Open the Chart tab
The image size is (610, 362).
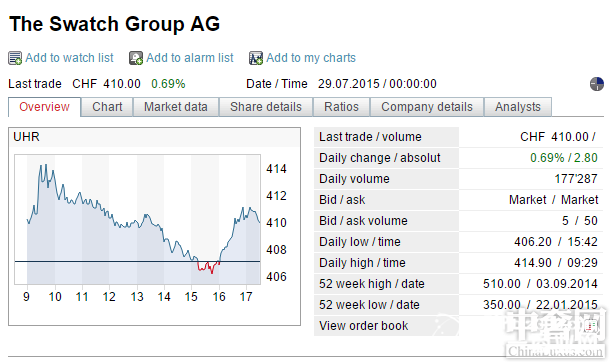[x=107, y=107]
